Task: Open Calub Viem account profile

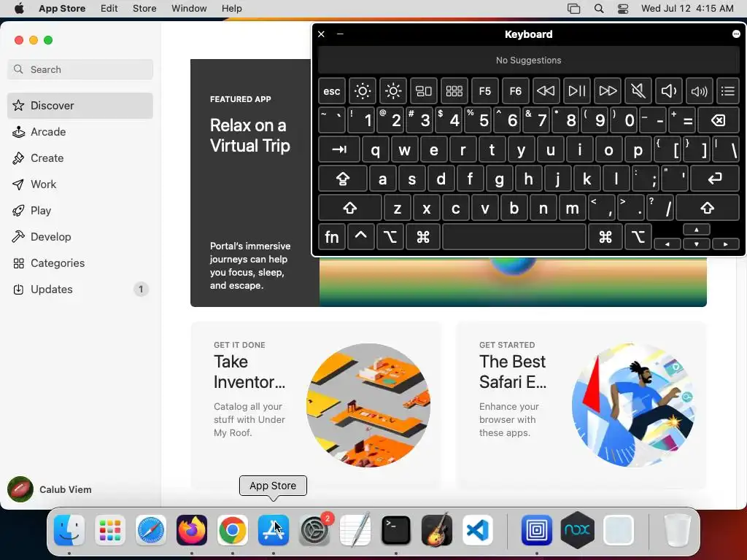Action: tap(50, 489)
